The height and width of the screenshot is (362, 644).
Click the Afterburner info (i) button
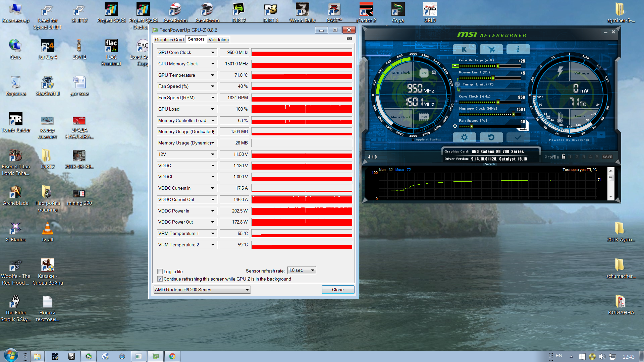518,49
